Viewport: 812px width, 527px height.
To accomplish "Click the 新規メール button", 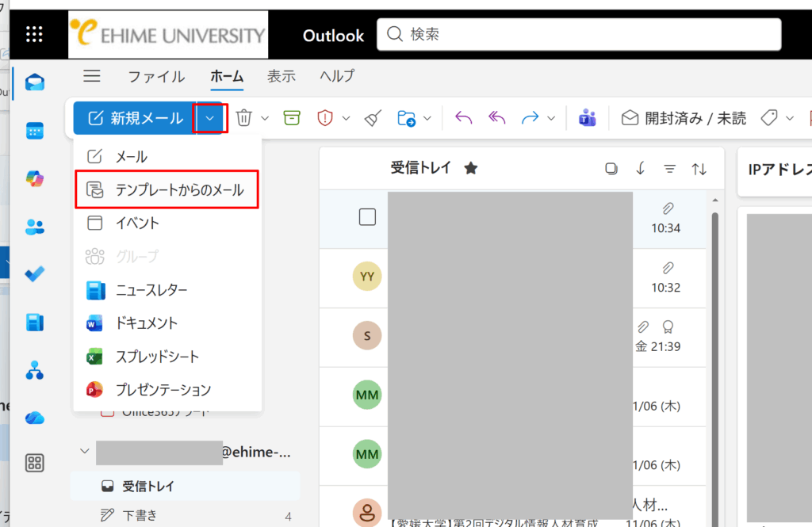I will [x=135, y=118].
